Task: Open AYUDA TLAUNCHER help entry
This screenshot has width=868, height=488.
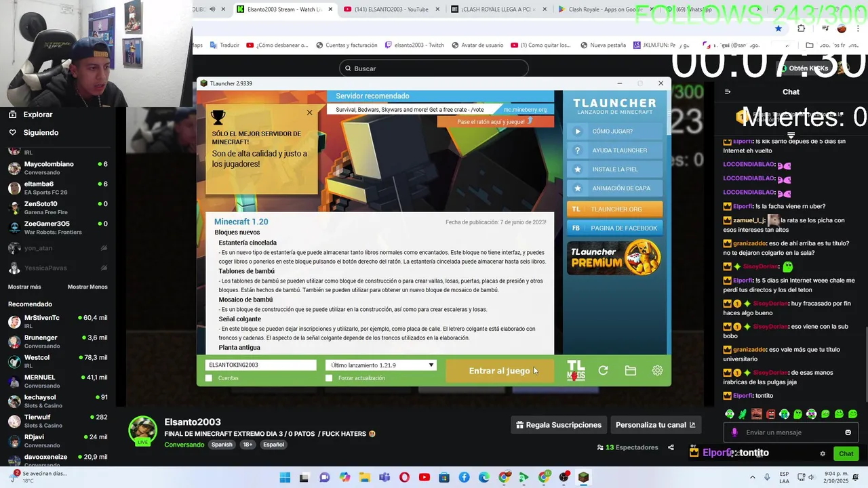Action: 614,150
